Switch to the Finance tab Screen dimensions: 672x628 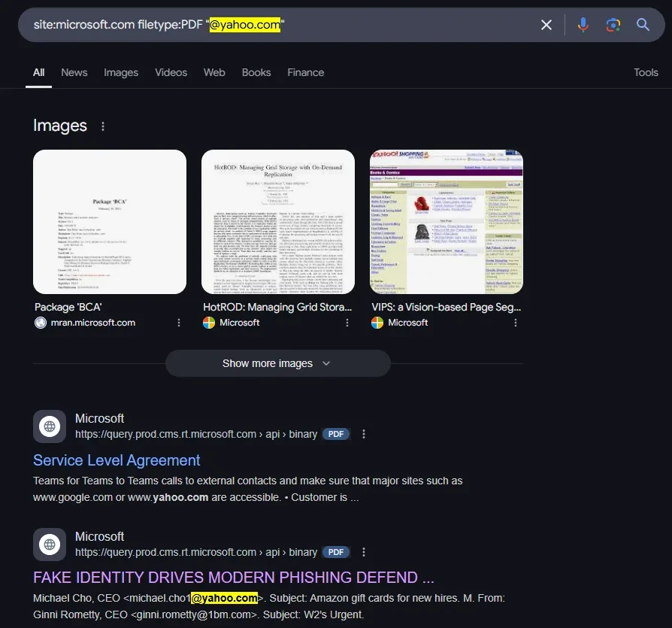point(306,72)
